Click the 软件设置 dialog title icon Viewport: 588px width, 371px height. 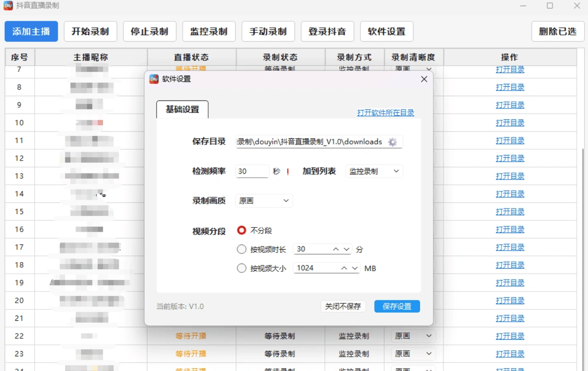(x=154, y=79)
